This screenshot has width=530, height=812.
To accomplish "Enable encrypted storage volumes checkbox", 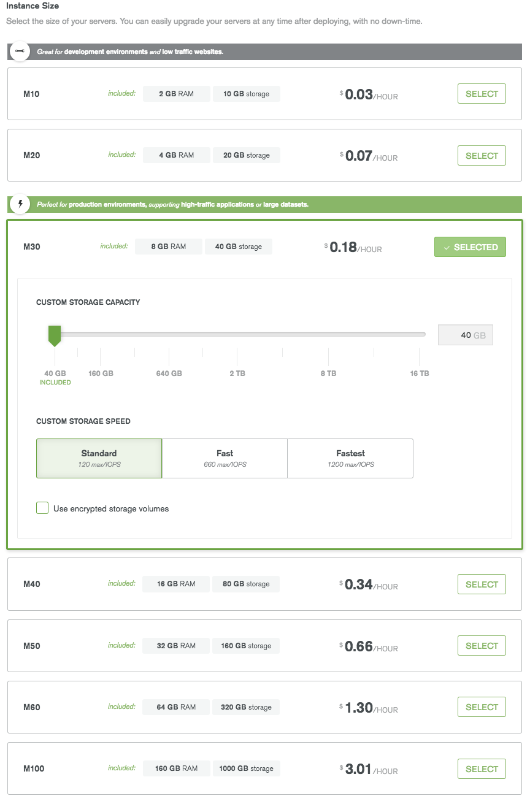I will pos(42,508).
